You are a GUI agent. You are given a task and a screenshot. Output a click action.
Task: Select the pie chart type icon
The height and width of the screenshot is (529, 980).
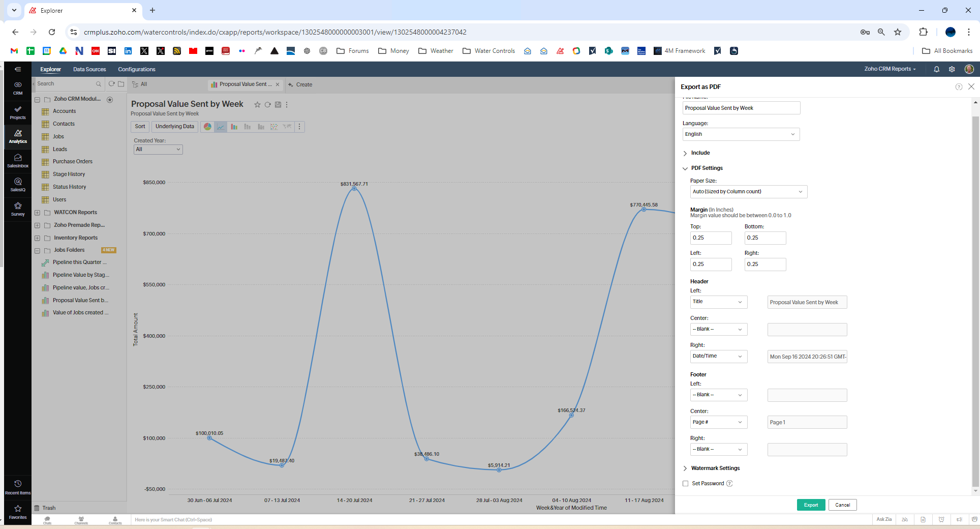click(x=207, y=127)
